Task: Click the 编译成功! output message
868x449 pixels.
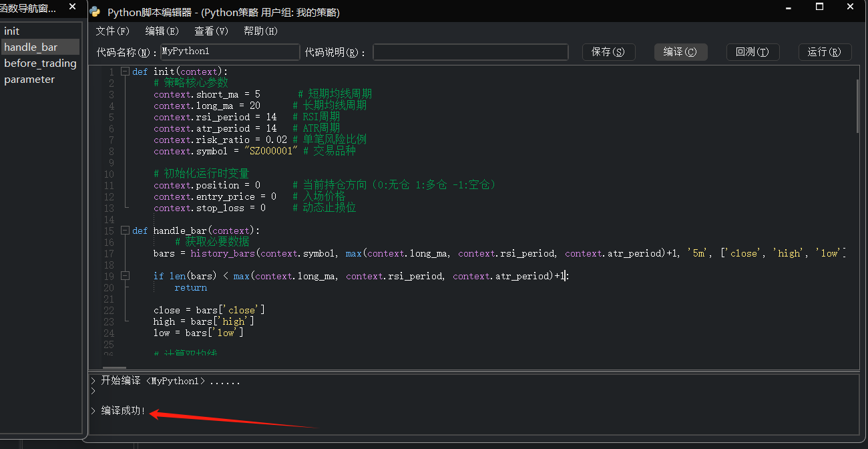Action: 124,410
